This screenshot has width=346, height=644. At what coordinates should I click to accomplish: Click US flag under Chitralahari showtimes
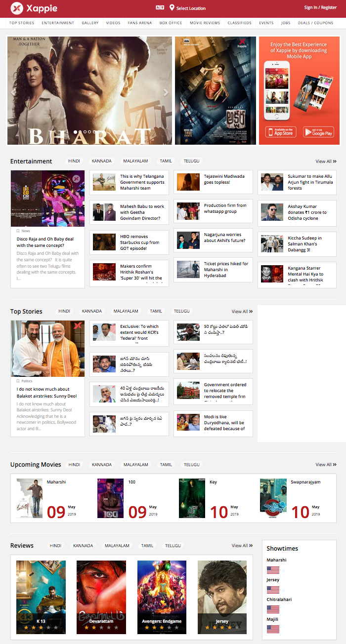(273, 609)
